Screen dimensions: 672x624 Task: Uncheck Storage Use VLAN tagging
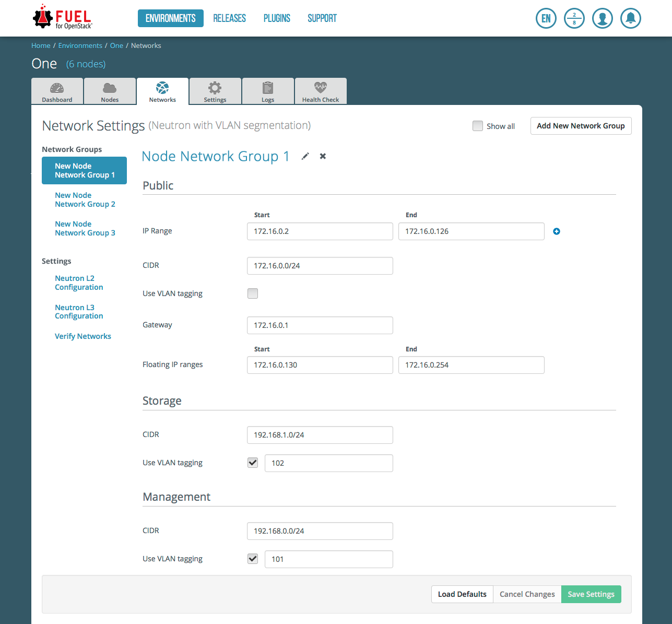(253, 463)
